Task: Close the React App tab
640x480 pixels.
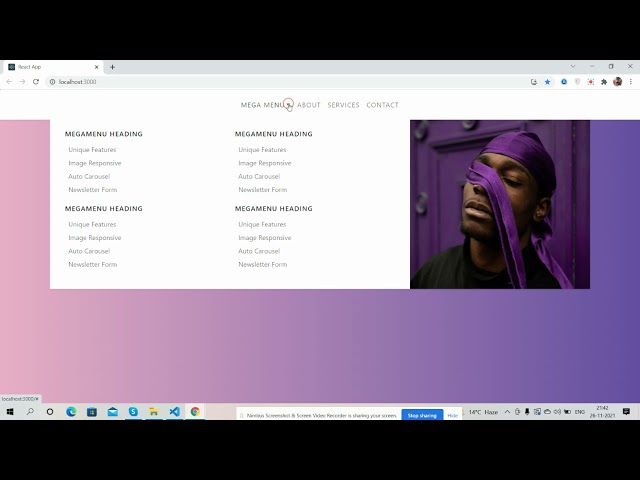Action: tap(97, 67)
